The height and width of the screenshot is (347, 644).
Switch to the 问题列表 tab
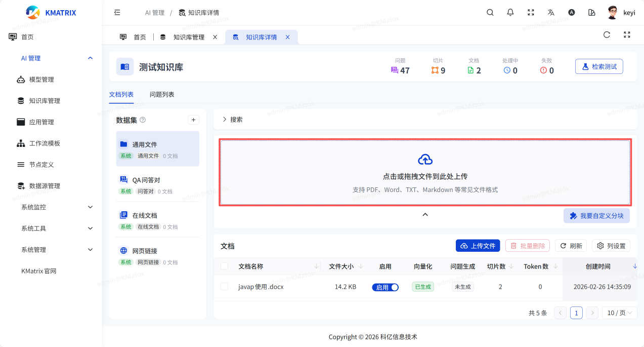(162, 95)
